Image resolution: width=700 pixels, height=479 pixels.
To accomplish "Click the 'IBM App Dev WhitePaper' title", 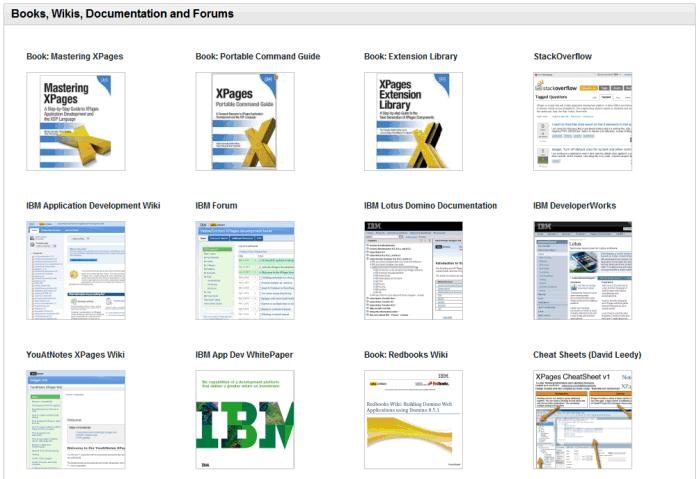I will click(244, 355).
